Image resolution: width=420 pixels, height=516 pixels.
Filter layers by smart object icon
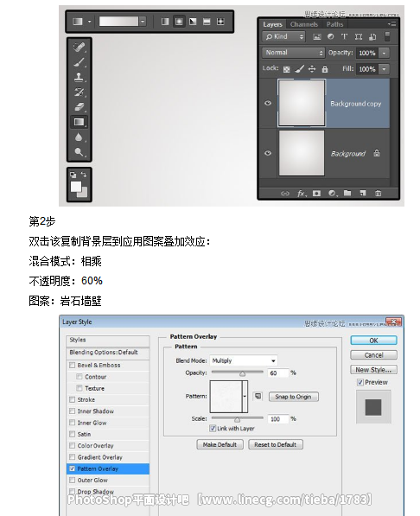pos(372,37)
